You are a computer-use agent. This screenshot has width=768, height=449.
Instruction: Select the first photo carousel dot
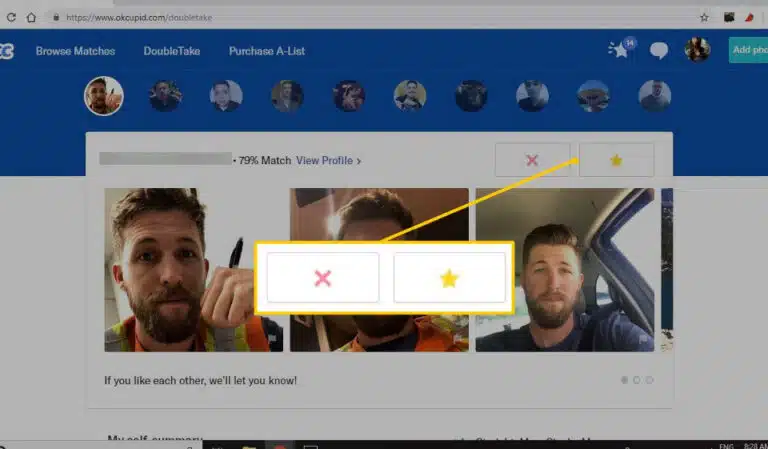coord(625,380)
